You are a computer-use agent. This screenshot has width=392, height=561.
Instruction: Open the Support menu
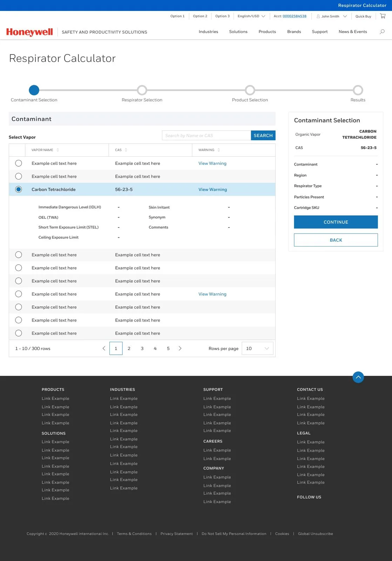pyautogui.click(x=320, y=32)
